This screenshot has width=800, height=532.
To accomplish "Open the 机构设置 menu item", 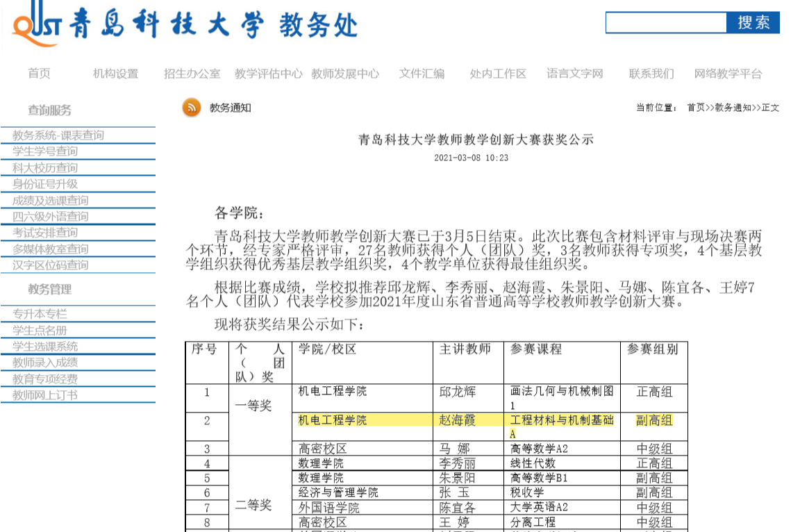I will (116, 74).
